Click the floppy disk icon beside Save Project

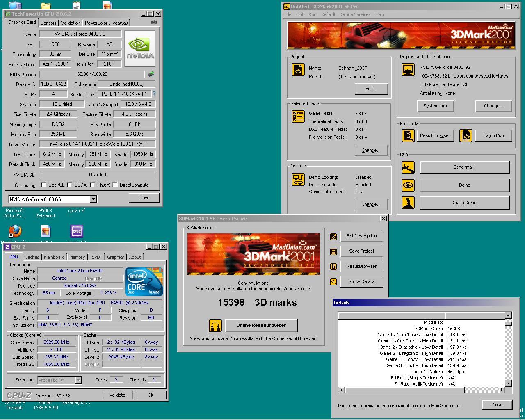[333, 251]
